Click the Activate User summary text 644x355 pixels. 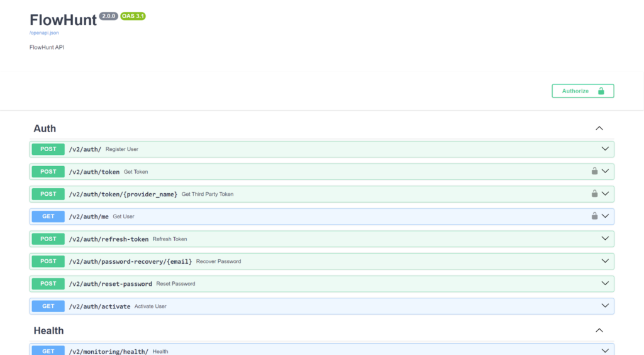point(150,306)
